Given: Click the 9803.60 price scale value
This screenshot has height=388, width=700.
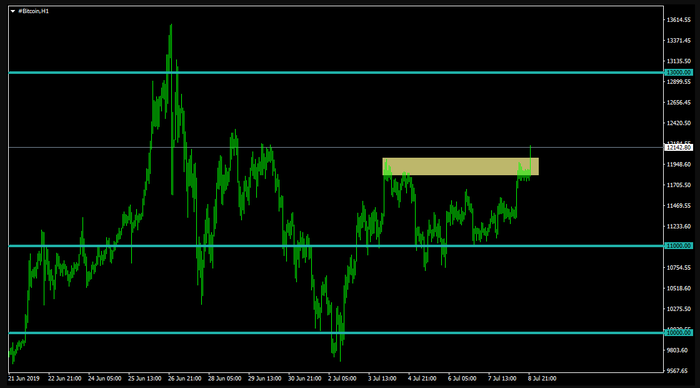Looking at the screenshot, I should coord(678,350).
